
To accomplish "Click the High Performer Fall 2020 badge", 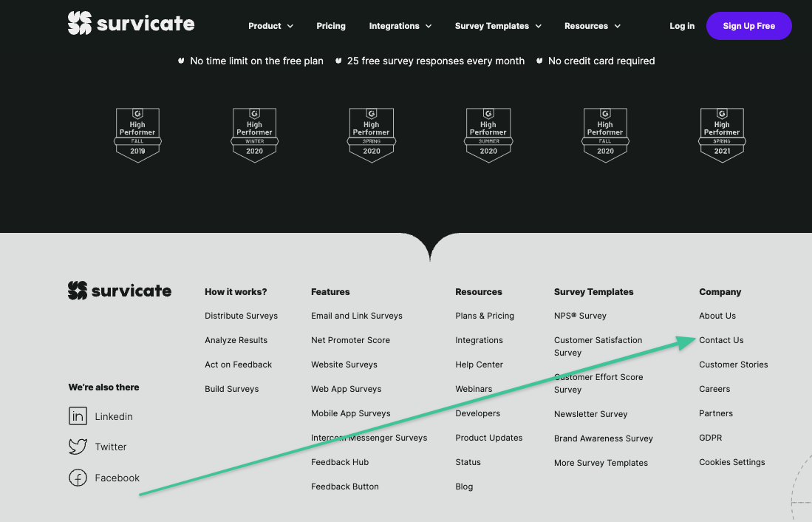I will click(605, 135).
